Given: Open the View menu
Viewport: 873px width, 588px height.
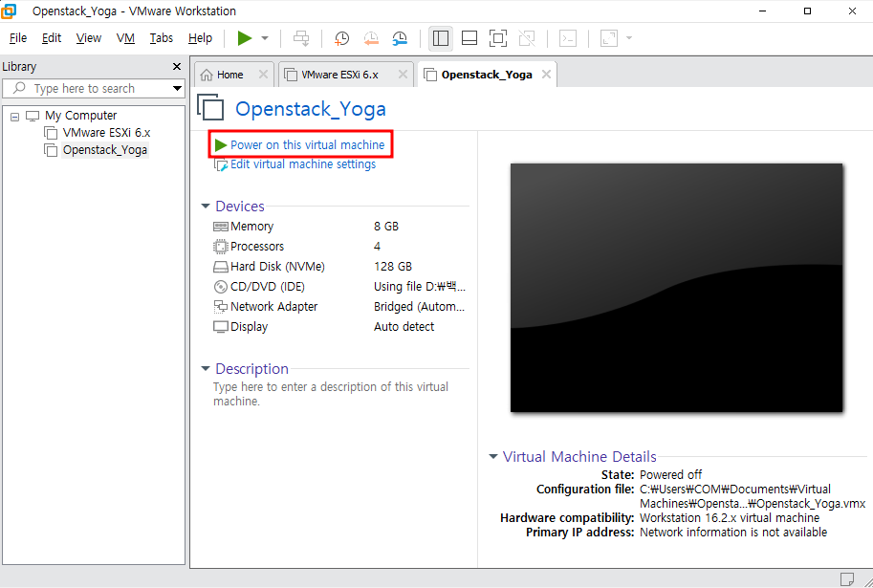Looking at the screenshot, I should coord(89,38).
